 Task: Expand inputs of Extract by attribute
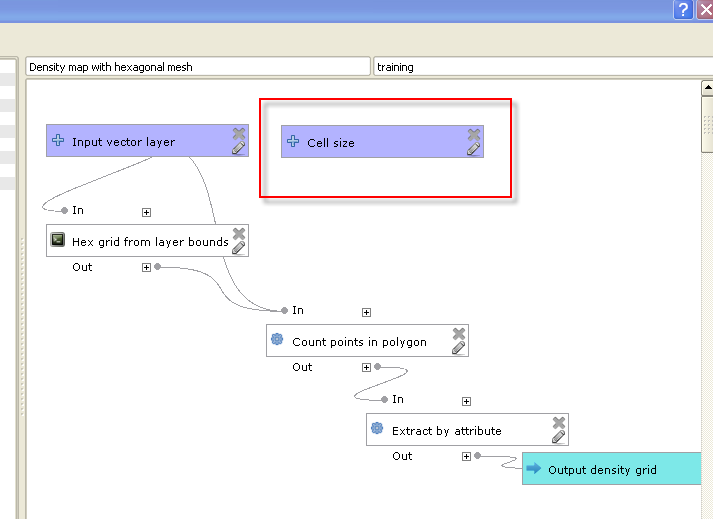pos(467,402)
